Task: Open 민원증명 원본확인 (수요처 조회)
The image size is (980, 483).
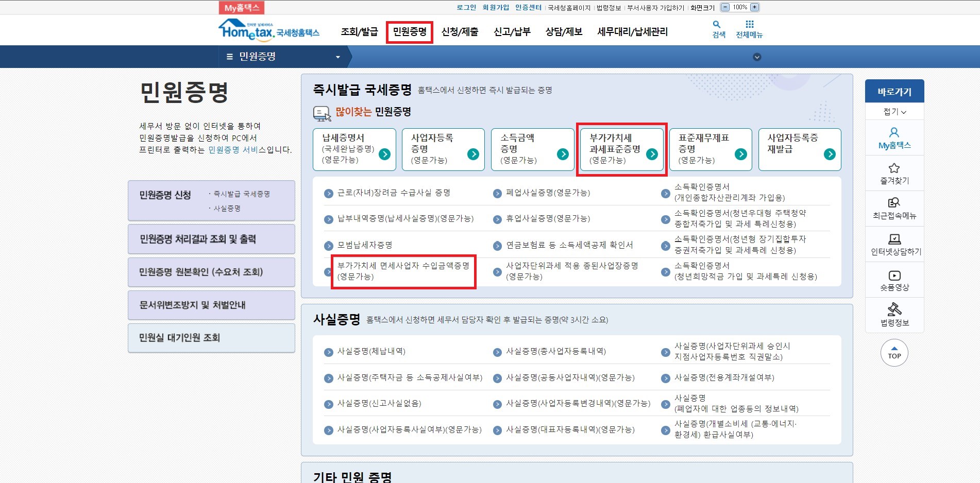Action: pos(211,272)
